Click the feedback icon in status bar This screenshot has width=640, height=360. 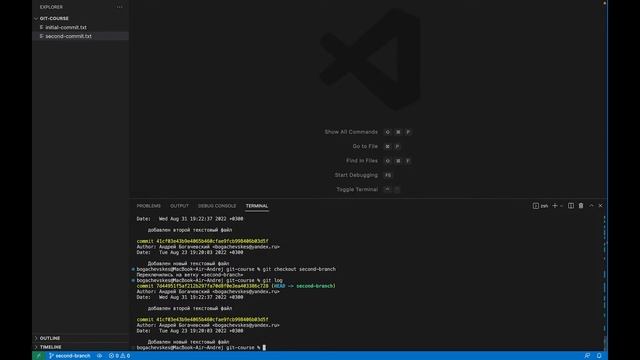pyautogui.click(x=587, y=356)
